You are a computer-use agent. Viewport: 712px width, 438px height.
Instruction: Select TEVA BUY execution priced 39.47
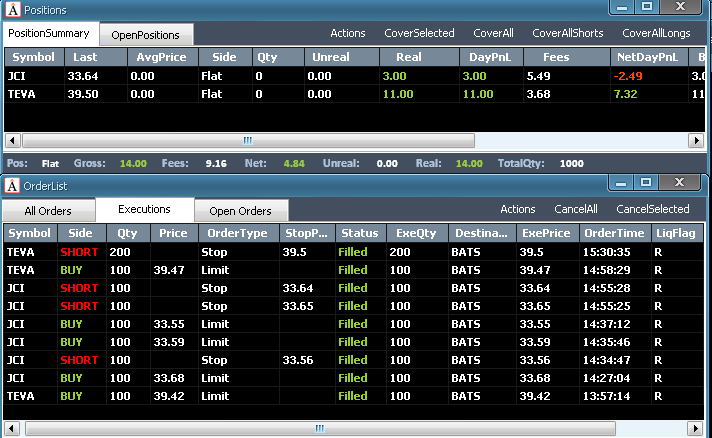(353, 270)
